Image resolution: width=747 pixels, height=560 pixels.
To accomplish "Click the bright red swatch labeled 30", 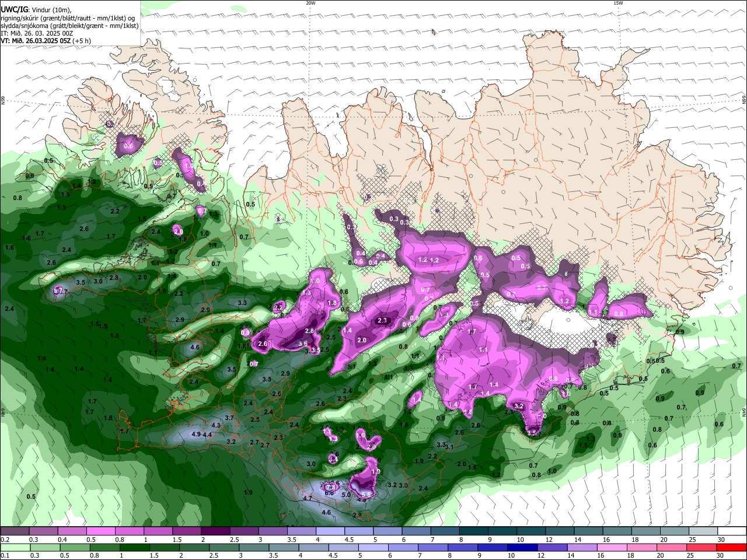I will point(731,548).
